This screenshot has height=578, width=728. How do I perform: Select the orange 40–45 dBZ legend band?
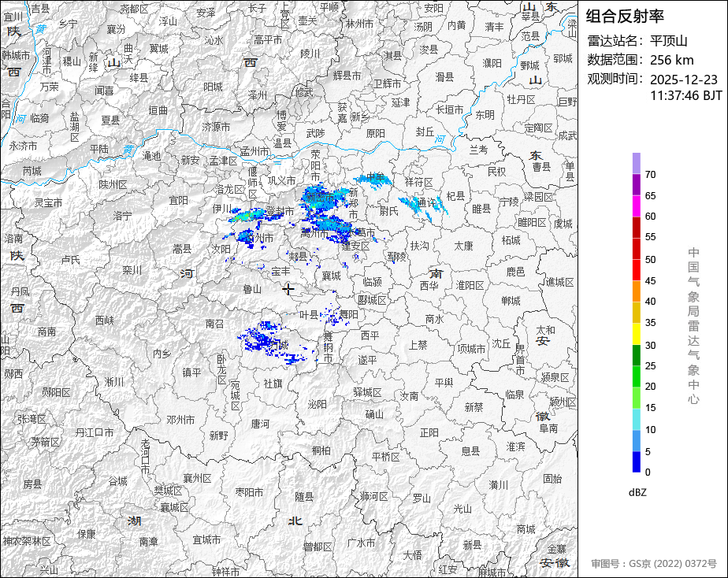click(x=636, y=291)
